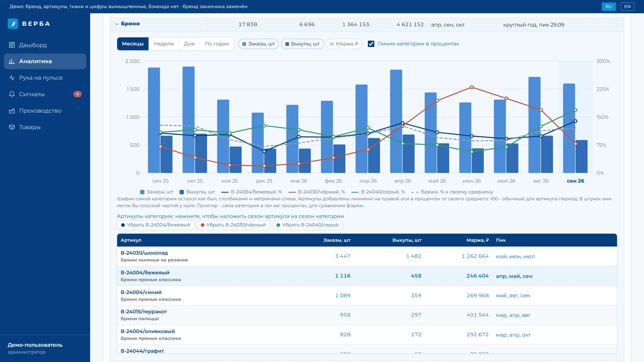Click the value 1 364 153 in Брюки row
644x362 pixels.
[356, 25]
